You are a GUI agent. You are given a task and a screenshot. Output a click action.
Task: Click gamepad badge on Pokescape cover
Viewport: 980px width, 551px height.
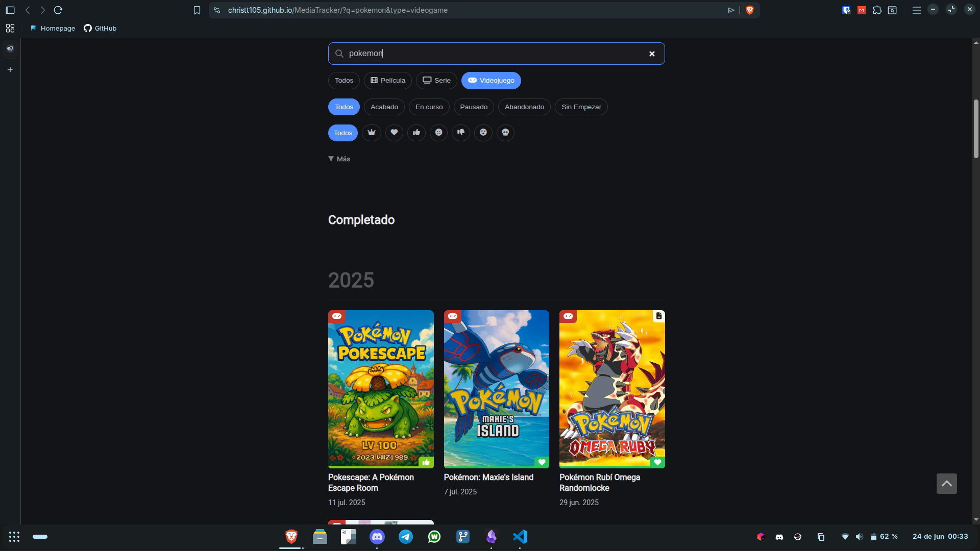point(337,316)
